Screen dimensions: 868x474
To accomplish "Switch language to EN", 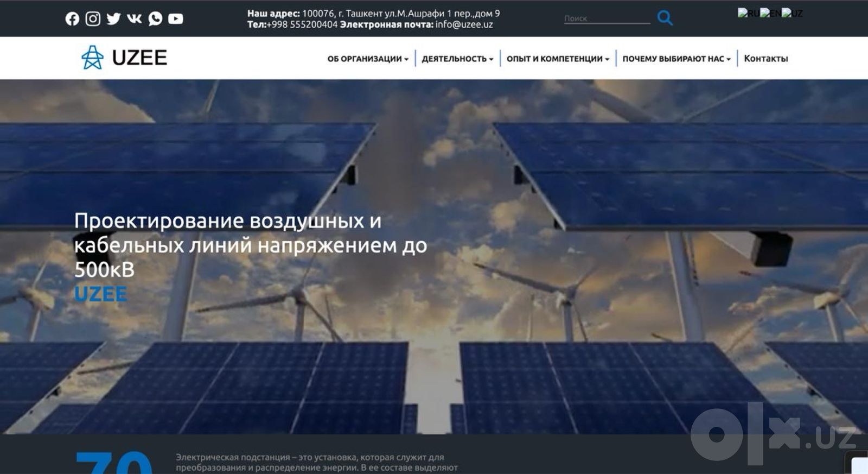I will click(x=770, y=13).
